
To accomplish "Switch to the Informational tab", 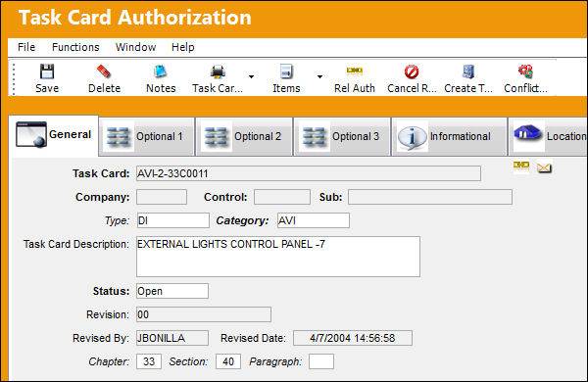I will coord(449,136).
